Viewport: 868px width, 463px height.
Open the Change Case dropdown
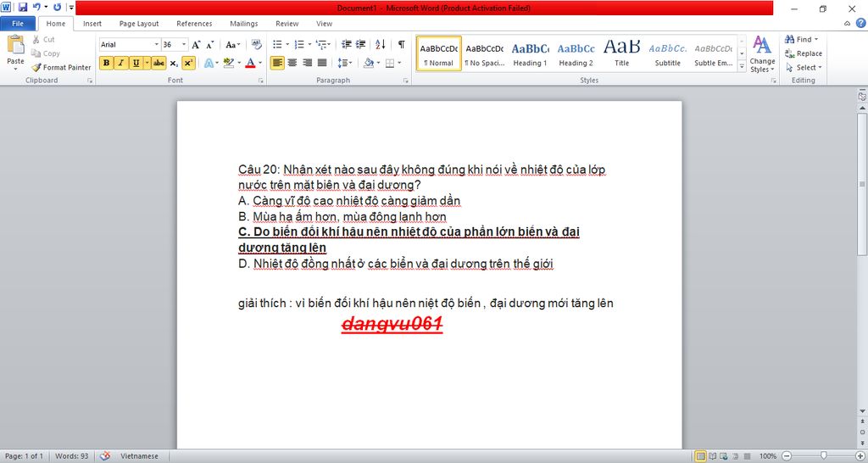point(232,45)
